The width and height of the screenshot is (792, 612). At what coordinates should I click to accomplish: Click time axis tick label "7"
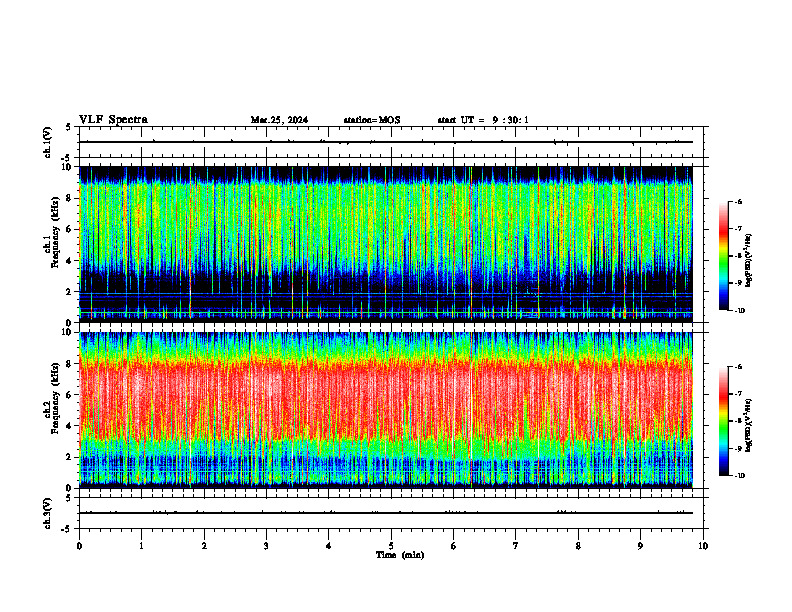click(x=516, y=546)
